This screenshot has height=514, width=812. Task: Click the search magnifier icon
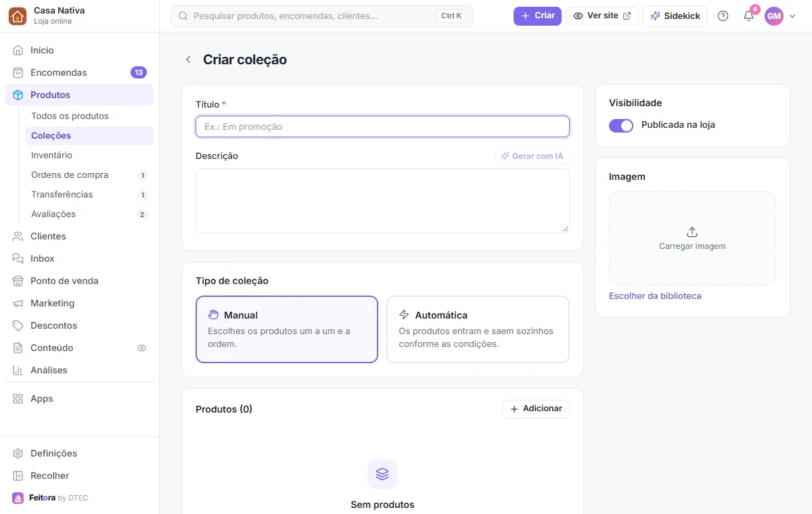pos(183,16)
